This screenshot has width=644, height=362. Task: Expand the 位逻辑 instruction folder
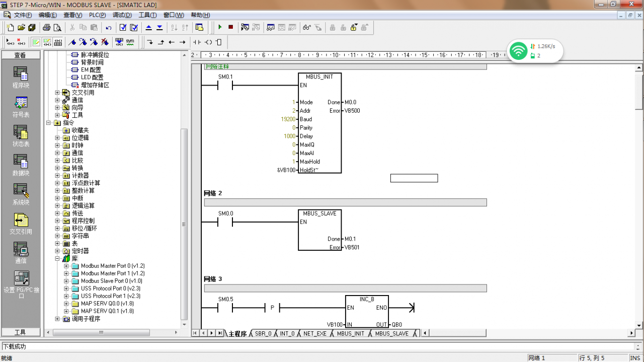pyautogui.click(x=57, y=138)
